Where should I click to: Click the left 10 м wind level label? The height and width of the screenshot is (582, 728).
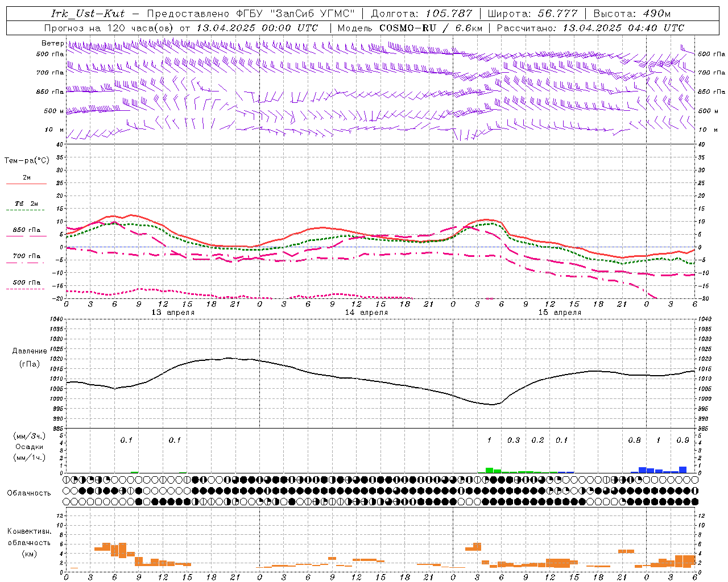pyautogui.click(x=55, y=130)
